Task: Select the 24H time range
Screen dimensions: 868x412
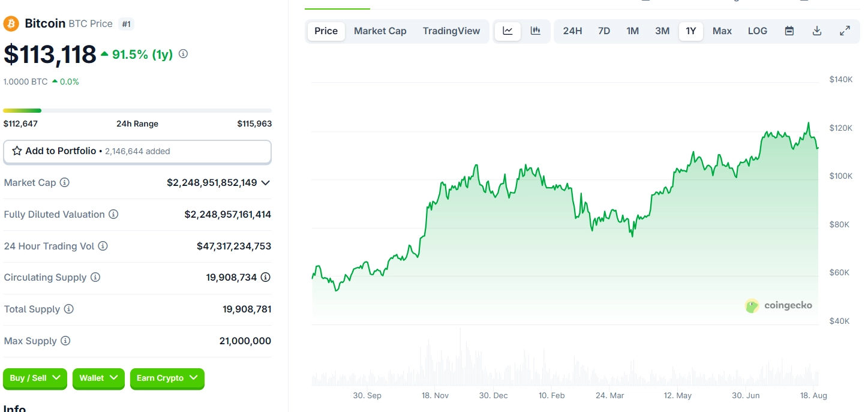Action: coord(572,31)
